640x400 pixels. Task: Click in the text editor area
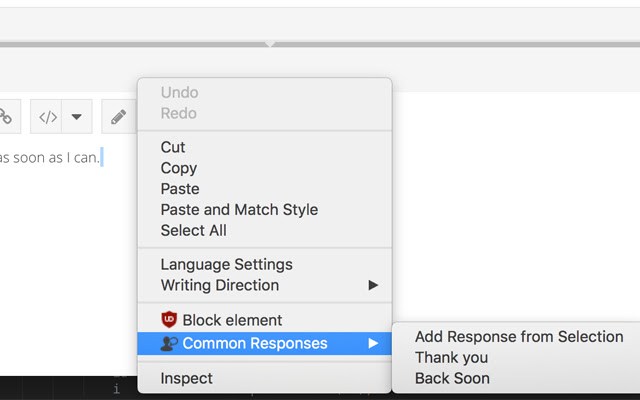coord(60,250)
